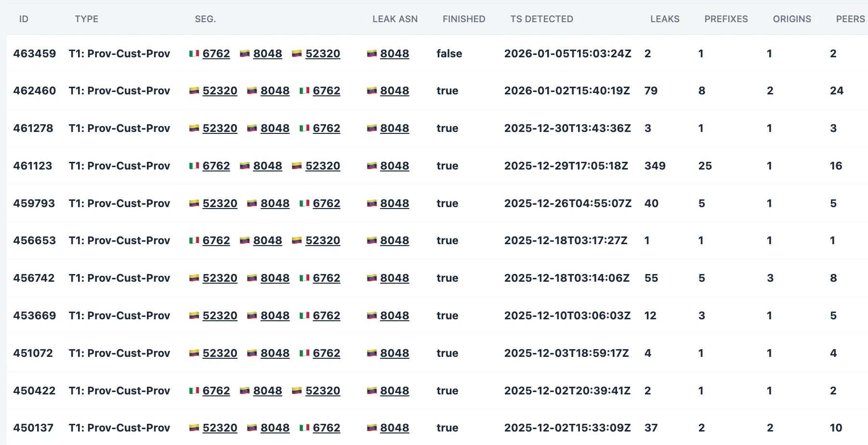Click the Venezuelan flag beside leak ASN 8048 in row 450137

pos(371,428)
